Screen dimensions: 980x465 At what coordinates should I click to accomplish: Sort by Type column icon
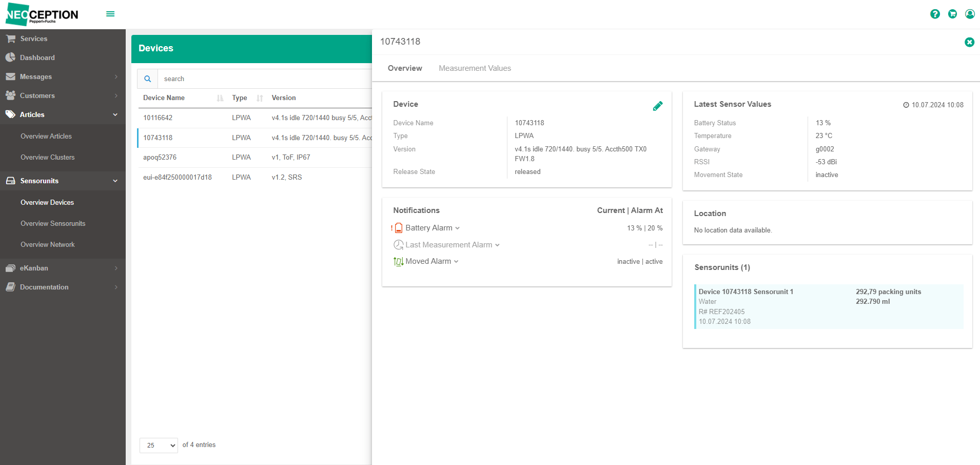pos(260,98)
